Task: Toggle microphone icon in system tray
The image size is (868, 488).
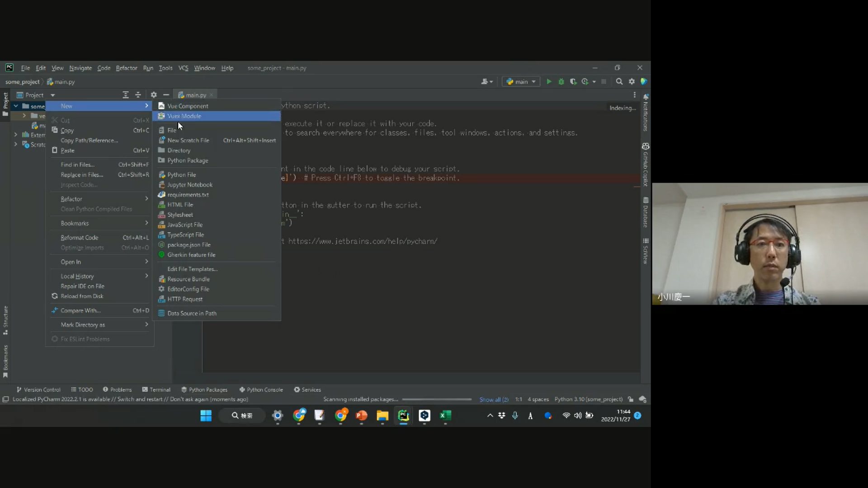Action: click(x=515, y=416)
